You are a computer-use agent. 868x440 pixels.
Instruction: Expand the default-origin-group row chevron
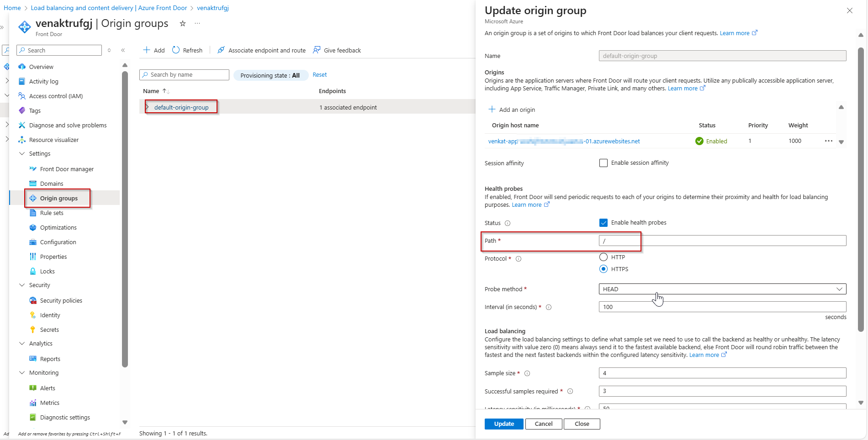(x=147, y=107)
